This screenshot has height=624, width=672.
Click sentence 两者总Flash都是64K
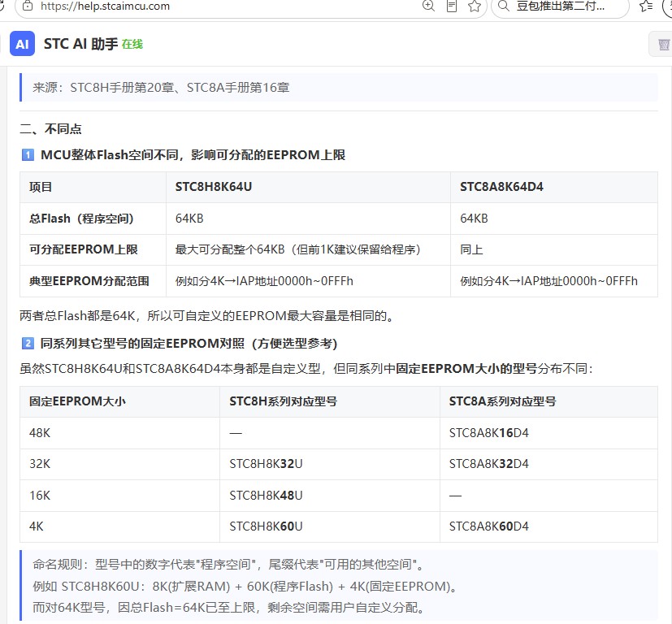[206, 316]
